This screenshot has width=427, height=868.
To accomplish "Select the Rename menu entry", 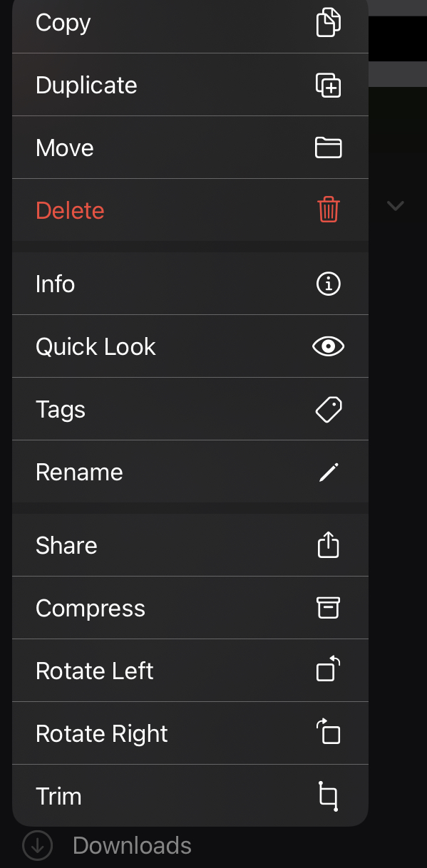I will (190, 472).
